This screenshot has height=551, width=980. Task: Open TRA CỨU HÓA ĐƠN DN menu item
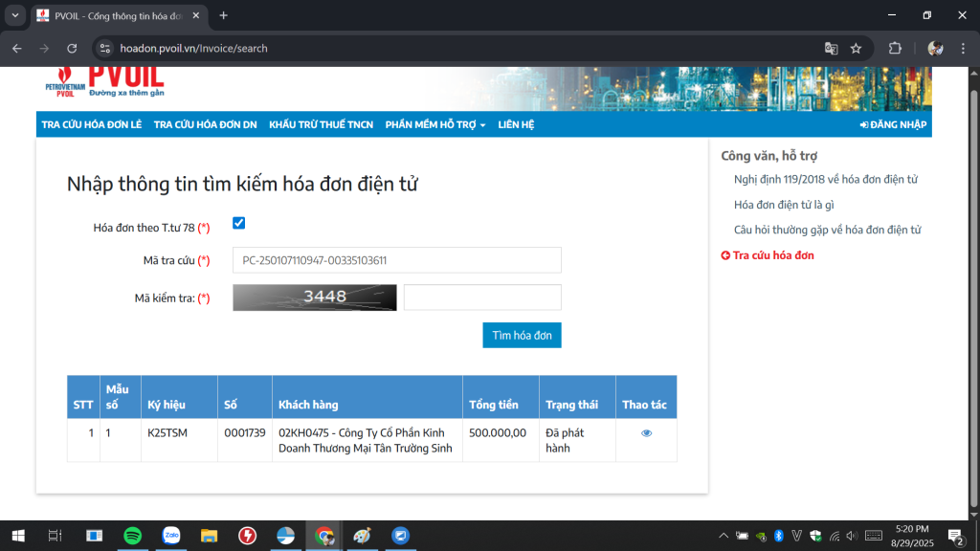coord(205,124)
